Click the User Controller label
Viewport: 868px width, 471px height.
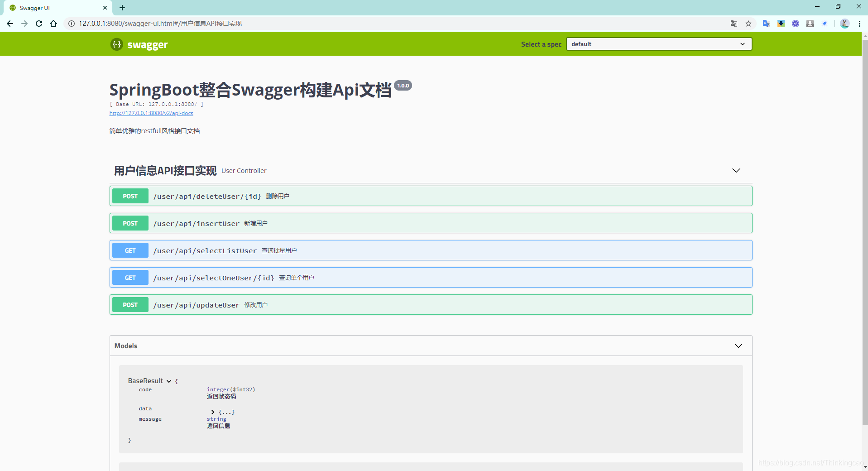click(244, 171)
